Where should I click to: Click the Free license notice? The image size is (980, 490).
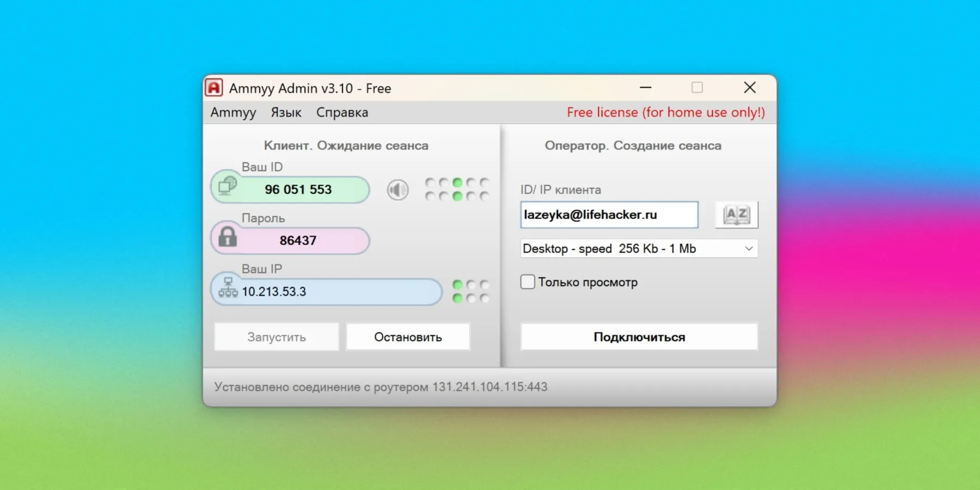coord(666,112)
